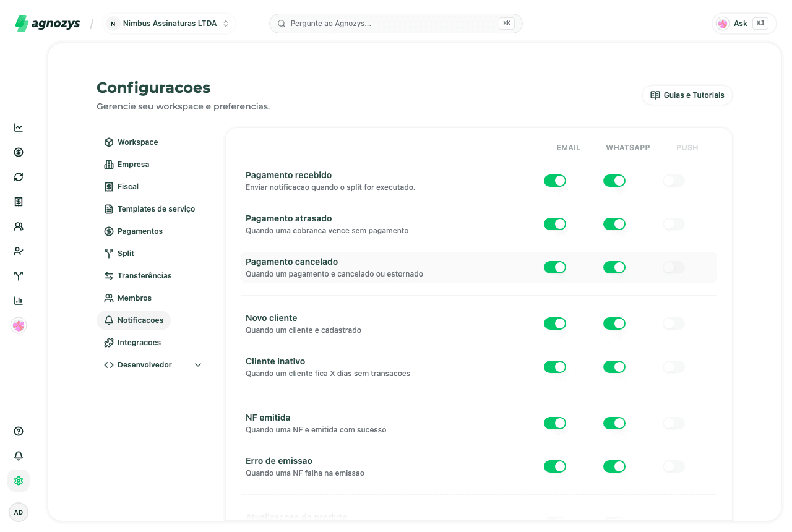
Task: Open the two-people customers icon in sidebar
Action: coord(19,226)
